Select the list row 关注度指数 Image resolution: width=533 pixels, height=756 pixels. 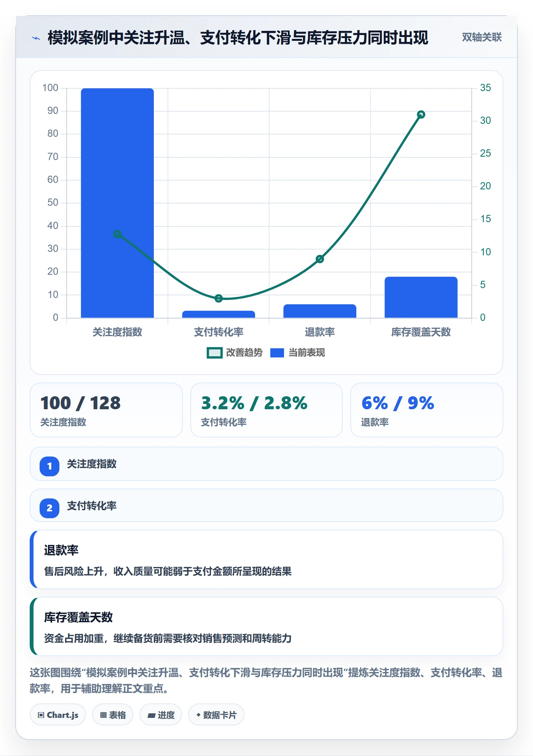tap(266, 464)
